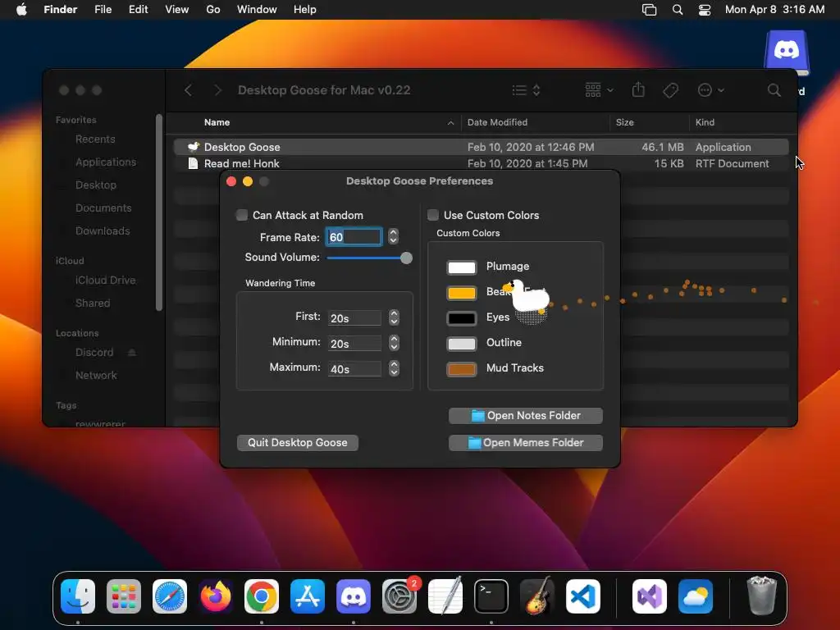The image size is (840, 630).
Task: Open the Apple menu
Action: pos(21,9)
